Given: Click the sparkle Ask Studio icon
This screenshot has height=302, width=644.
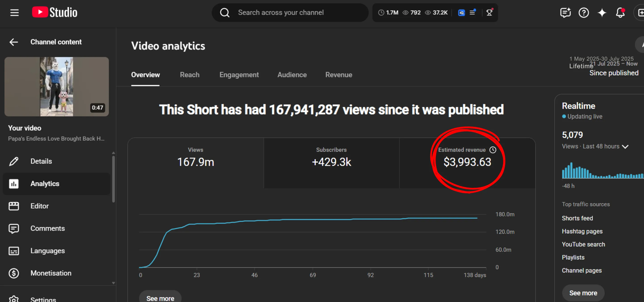Looking at the screenshot, I should coord(602,13).
